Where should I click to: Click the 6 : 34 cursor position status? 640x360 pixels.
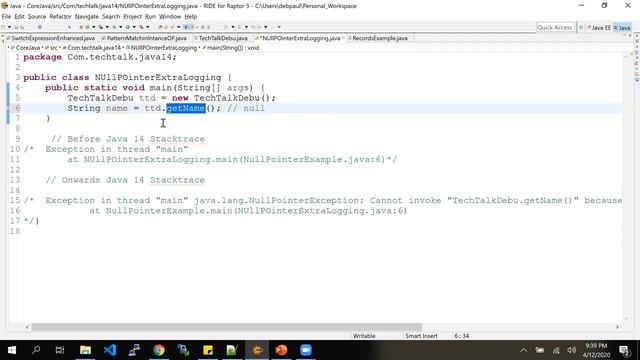(462, 336)
